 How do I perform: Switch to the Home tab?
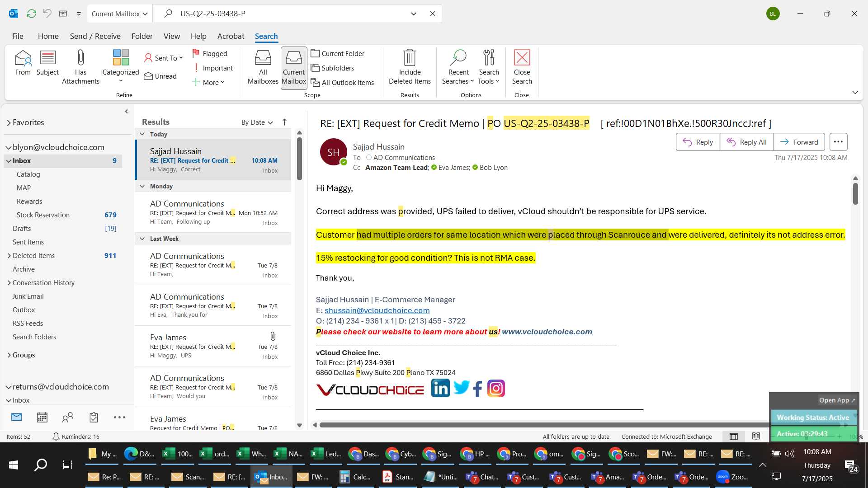pyautogui.click(x=48, y=36)
